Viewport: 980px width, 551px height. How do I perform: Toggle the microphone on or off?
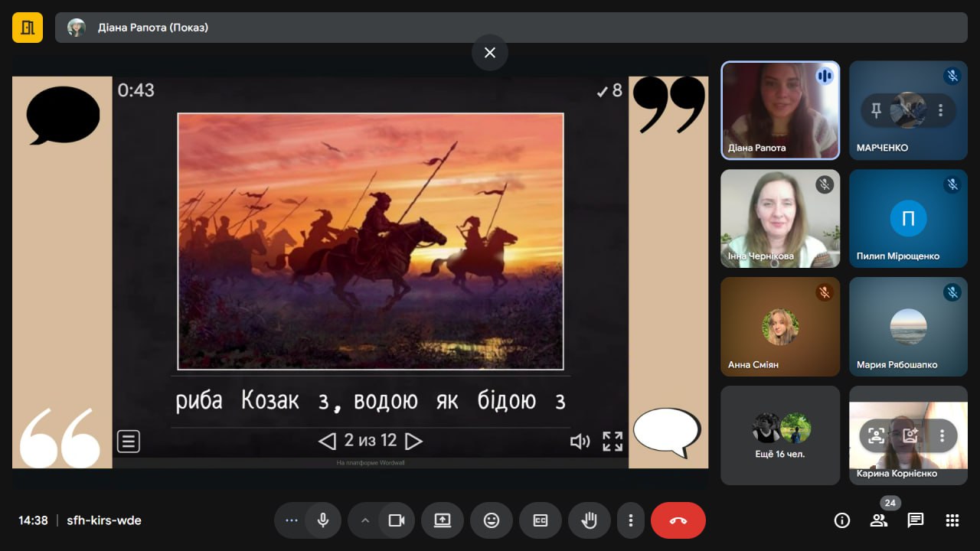coord(323,520)
